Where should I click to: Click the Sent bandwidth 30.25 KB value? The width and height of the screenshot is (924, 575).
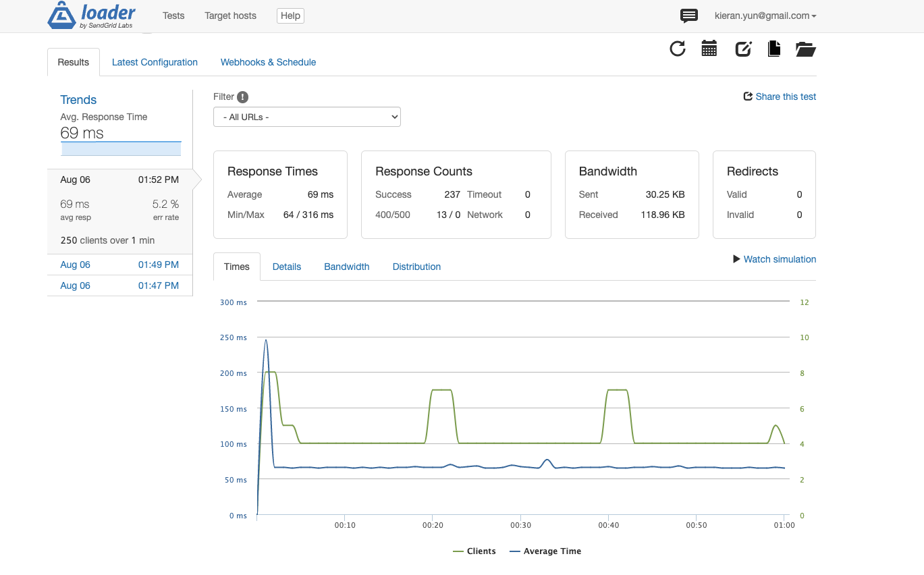tap(665, 194)
